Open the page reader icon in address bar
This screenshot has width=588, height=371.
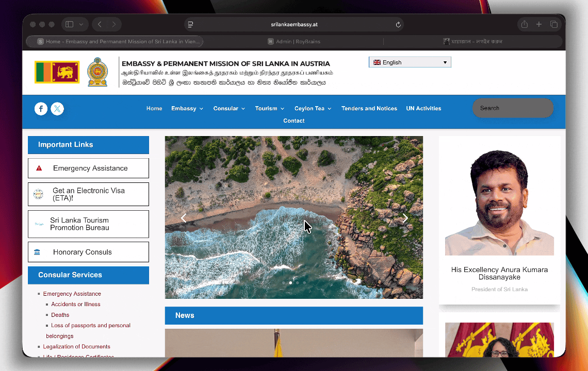pos(190,24)
